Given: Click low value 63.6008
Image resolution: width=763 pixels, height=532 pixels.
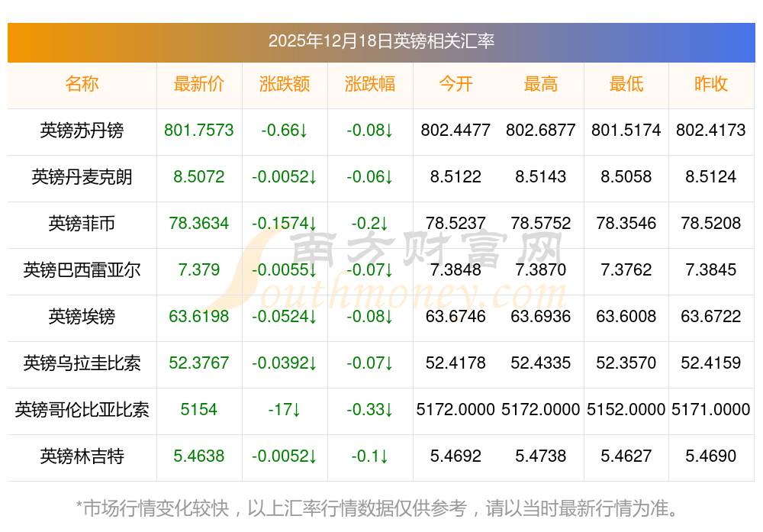Looking at the screenshot, I should [x=626, y=317].
